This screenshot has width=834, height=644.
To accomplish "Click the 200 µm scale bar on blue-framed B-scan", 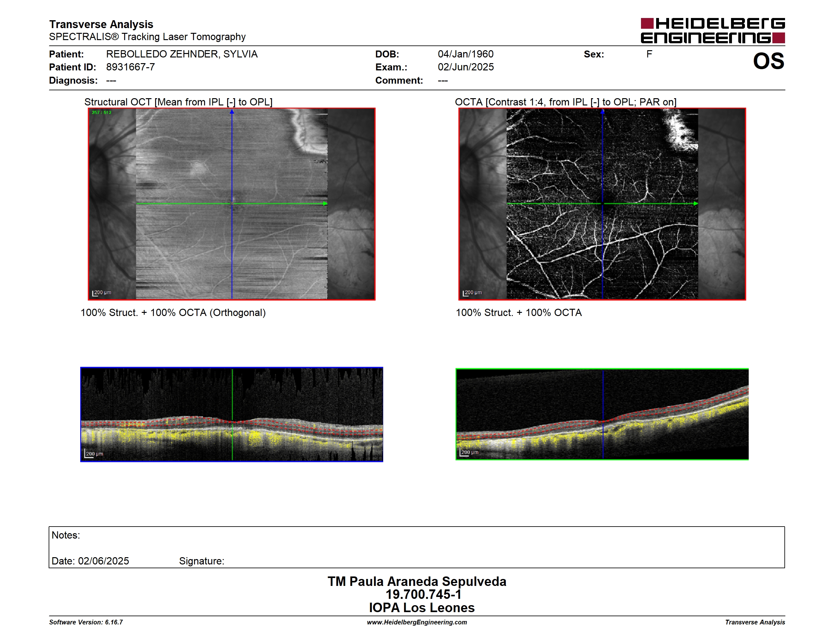I will 94,454.
